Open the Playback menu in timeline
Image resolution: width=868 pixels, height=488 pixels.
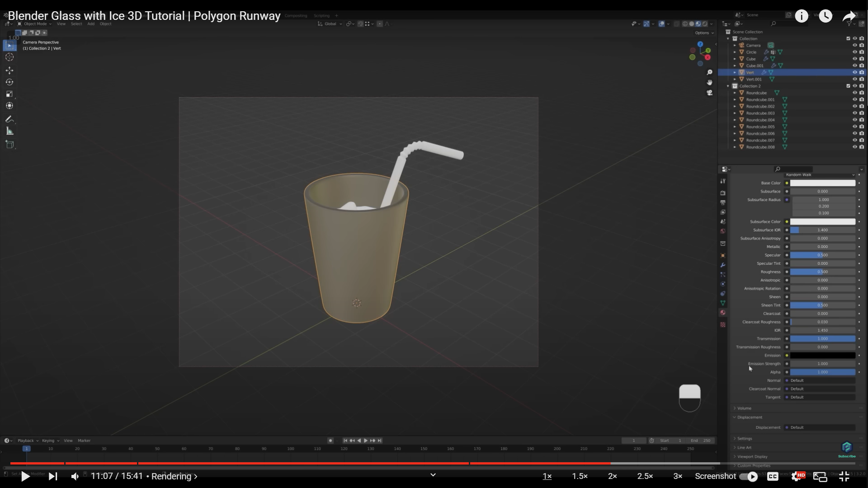tap(26, 441)
